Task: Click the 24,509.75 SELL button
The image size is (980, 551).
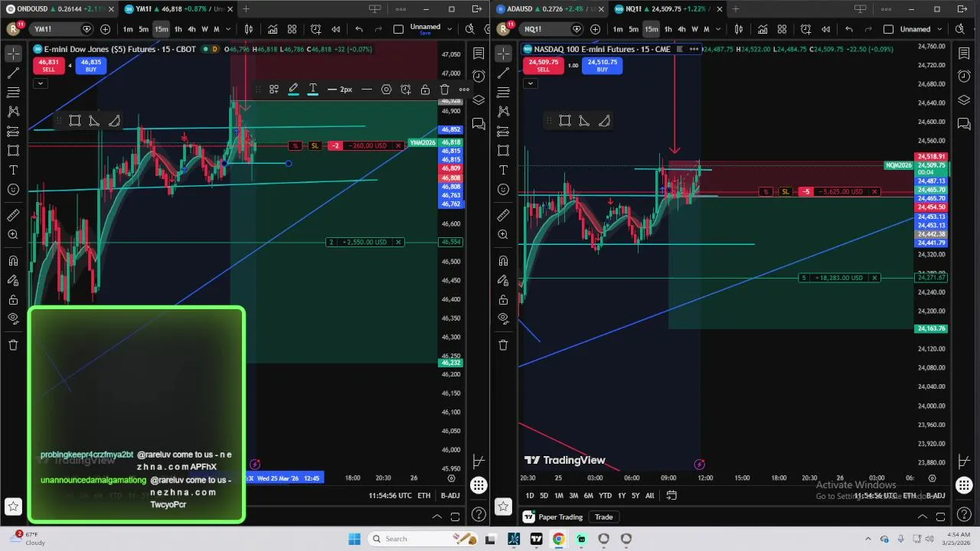Action: pyautogui.click(x=543, y=66)
